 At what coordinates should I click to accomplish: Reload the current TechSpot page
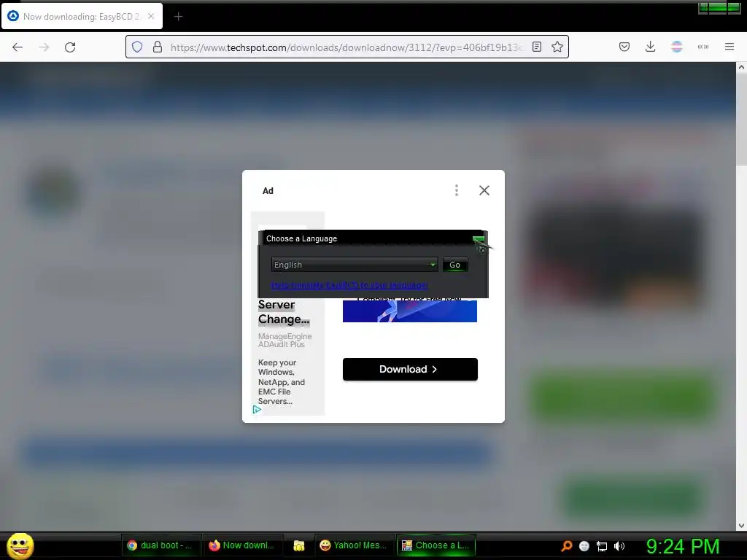(70, 47)
